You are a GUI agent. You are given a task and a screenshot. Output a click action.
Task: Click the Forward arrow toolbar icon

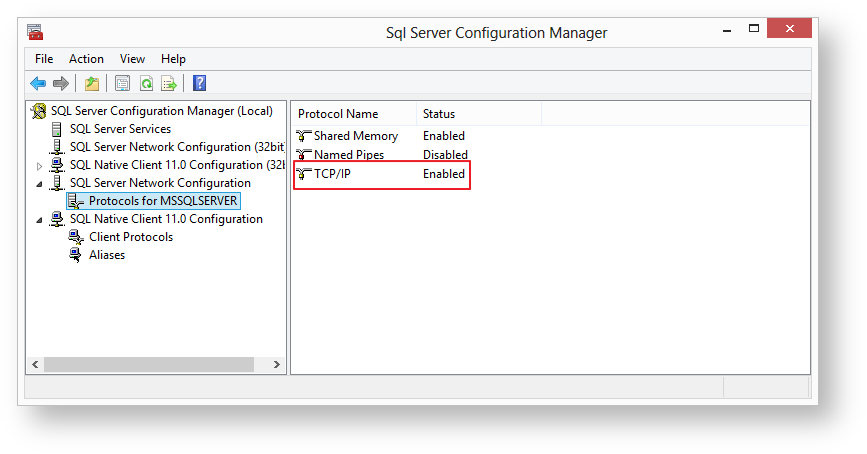(61, 83)
